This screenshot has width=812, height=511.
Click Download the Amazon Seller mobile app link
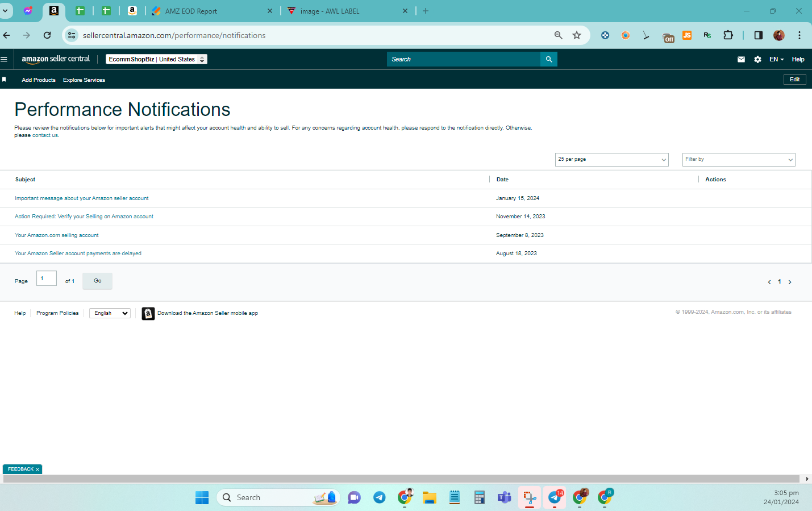(207, 313)
